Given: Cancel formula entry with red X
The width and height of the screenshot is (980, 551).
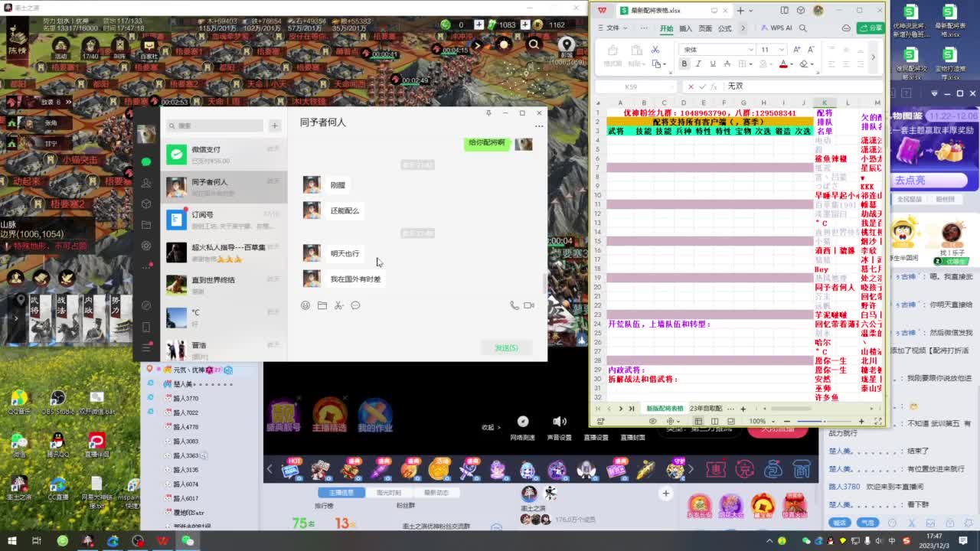Looking at the screenshot, I should click(x=691, y=86).
